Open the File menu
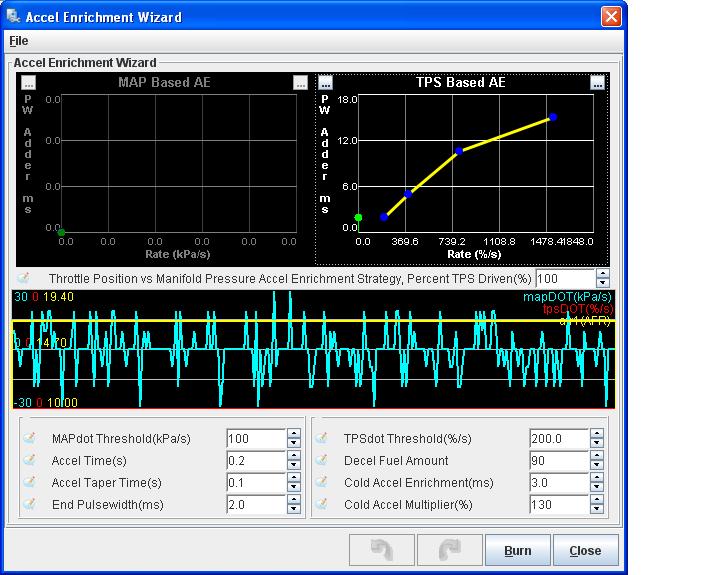This screenshot has height=575, width=702. coord(19,41)
